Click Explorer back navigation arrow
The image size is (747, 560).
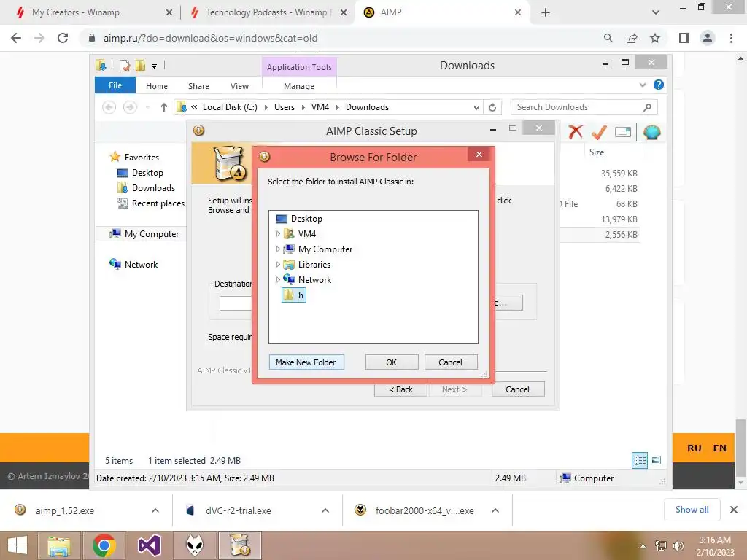[109, 107]
